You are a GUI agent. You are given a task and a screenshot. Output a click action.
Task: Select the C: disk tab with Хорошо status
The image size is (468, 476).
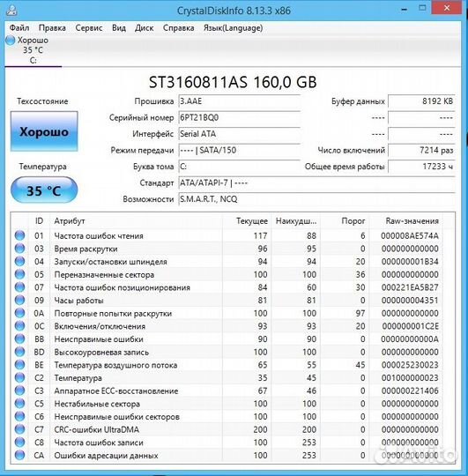pyautogui.click(x=33, y=50)
